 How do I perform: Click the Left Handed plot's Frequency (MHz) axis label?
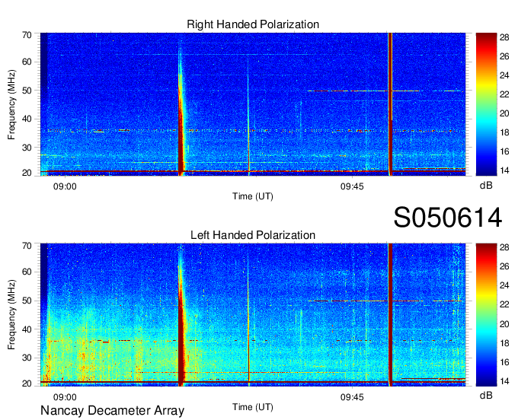click(x=11, y=315)
